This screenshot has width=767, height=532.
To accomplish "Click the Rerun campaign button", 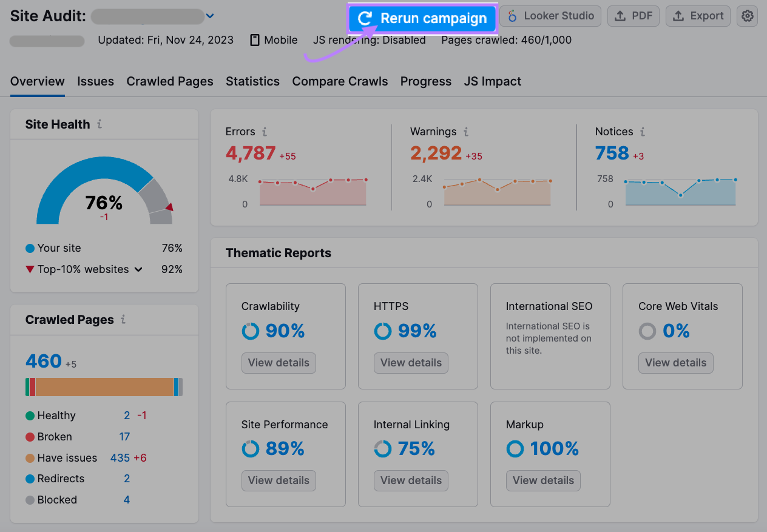I will coord(422,19).
